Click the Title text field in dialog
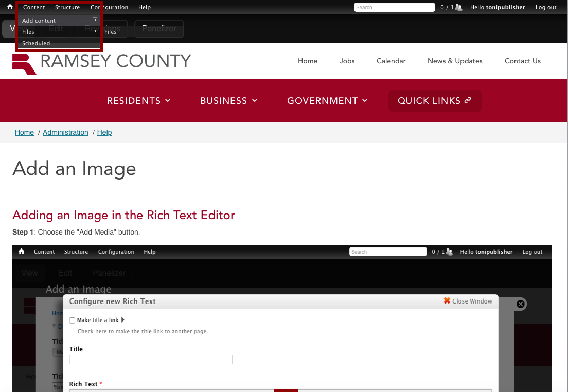Image resolution: width=568 pixels, height=392 pixels. 151,360
